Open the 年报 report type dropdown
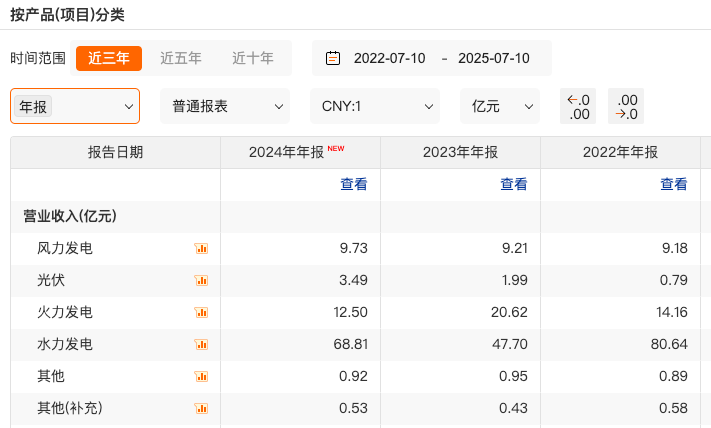The height and width of the screenshot is (428, 711). pyautogui.click(x=75, y=106)
